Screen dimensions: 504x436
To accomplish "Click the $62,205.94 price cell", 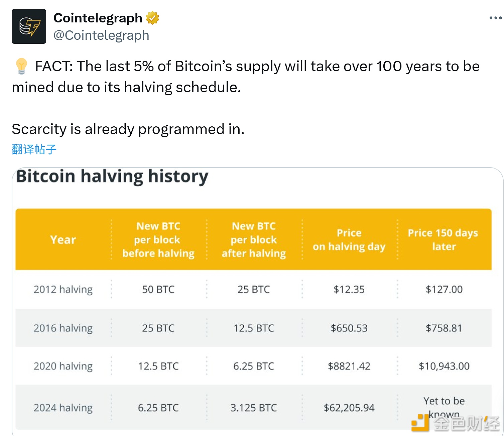I will coord(350,408).
